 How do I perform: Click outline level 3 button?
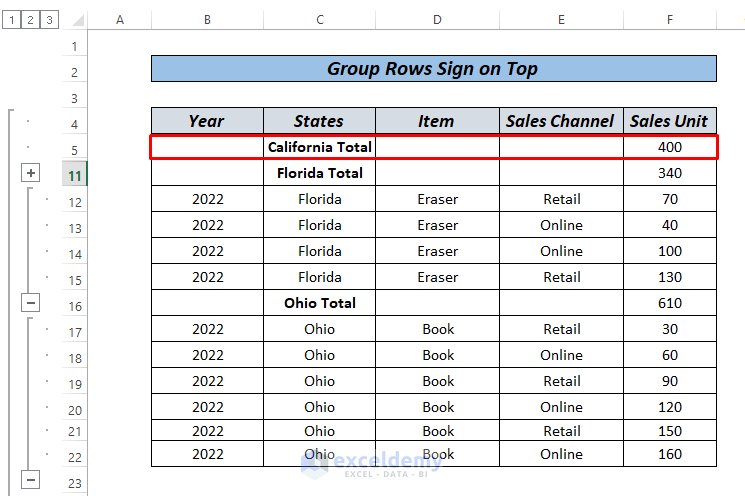(x=49, y=20)
